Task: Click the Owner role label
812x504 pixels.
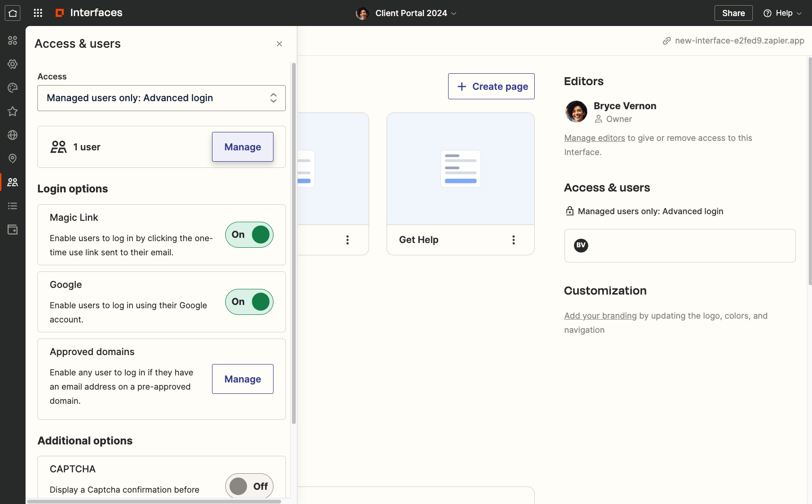Action: [x=619, y=119]
